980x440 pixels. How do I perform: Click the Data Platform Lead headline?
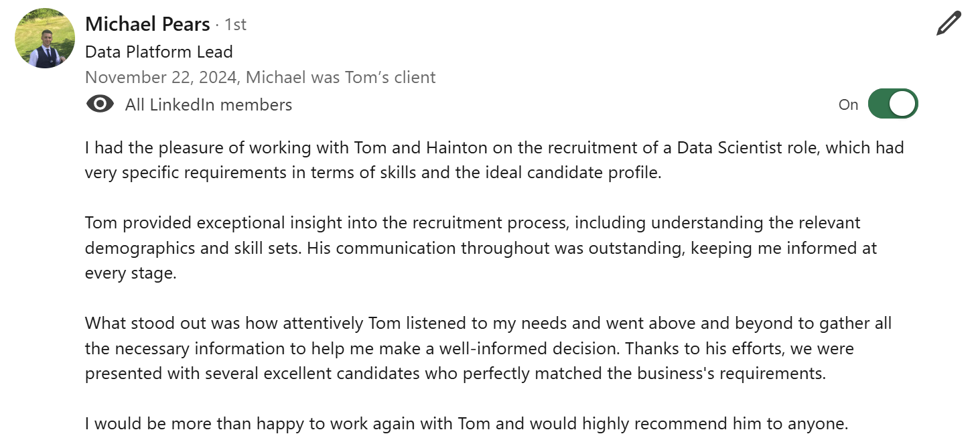click(x=159, y=52)
